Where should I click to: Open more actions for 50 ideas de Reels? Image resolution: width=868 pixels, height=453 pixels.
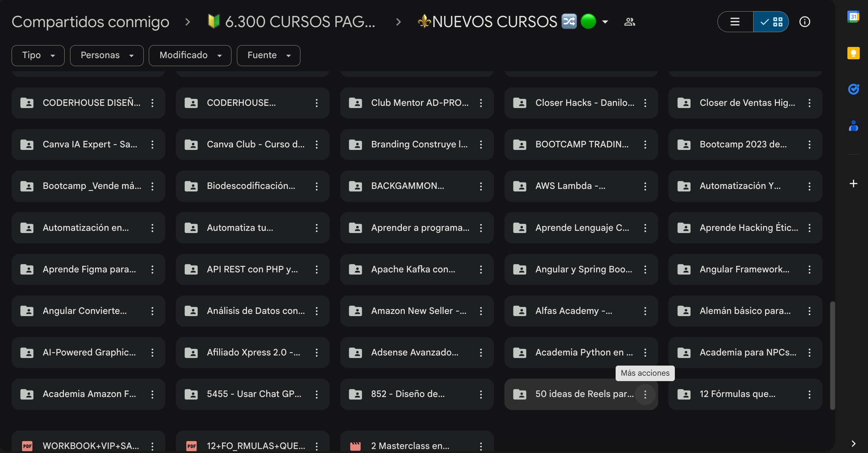pyautogui.click(x=645, y=394)
